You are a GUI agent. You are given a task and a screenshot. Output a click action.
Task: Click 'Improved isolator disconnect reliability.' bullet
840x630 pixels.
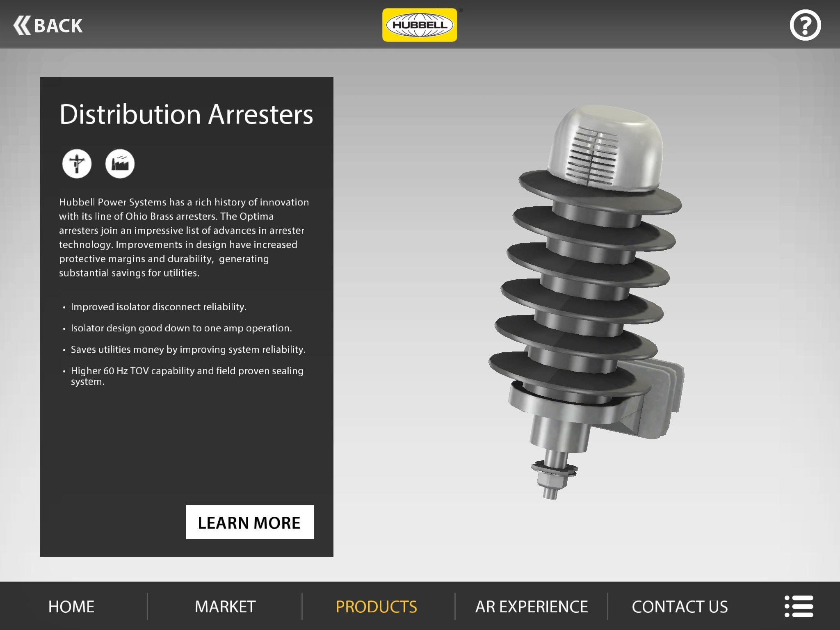click(x=158, y=307)
